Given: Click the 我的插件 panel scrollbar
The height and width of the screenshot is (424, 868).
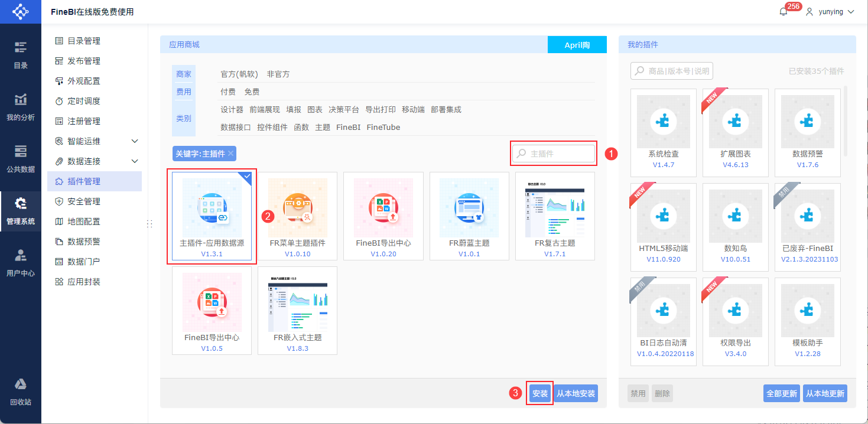Looking at the screenshot, I should 846,121.
